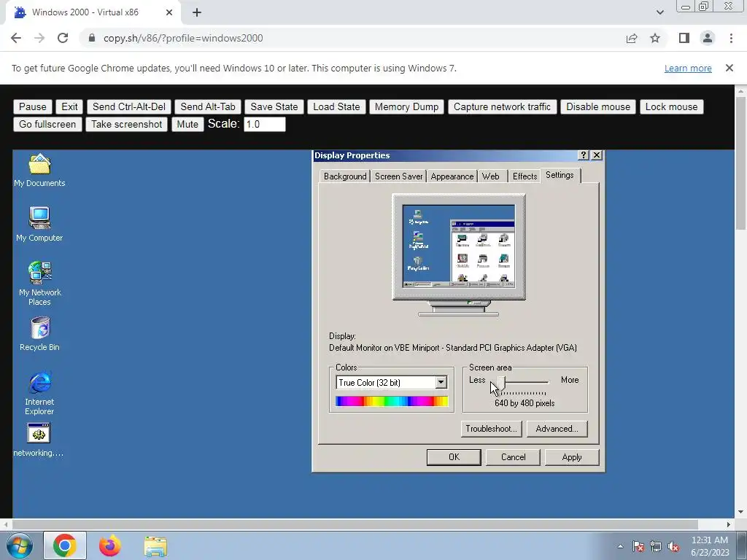Reload the page
The height and width of the screenshot is (560, 747).
click(63, 38)
